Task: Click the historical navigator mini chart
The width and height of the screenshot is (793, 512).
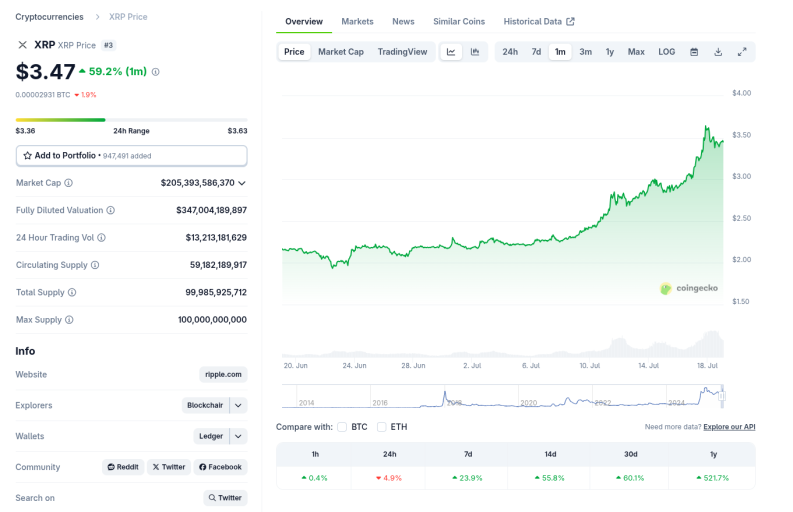Action: pyautogui.click(x=503, y=396)
